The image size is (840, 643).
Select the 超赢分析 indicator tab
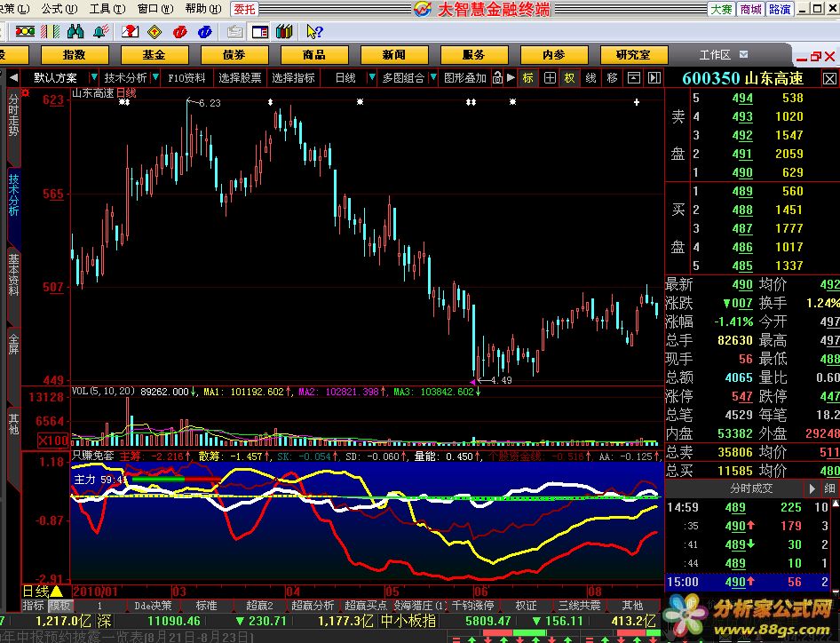313,606
